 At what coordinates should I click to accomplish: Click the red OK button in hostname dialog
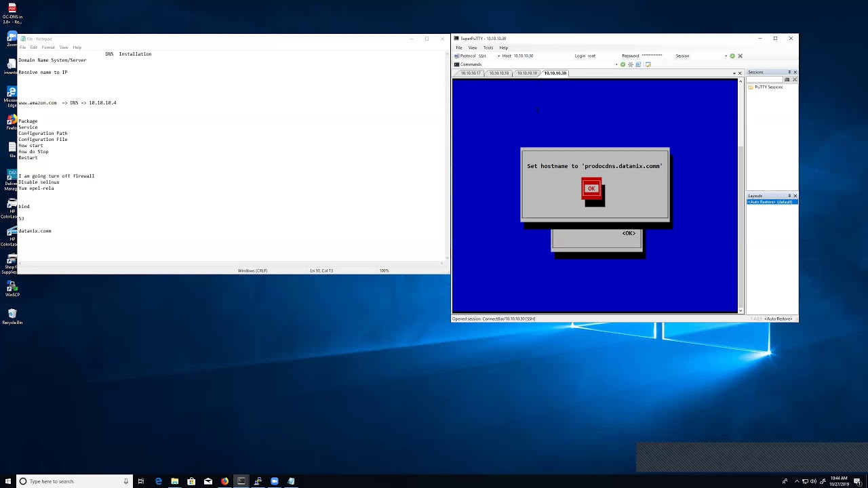591,188
